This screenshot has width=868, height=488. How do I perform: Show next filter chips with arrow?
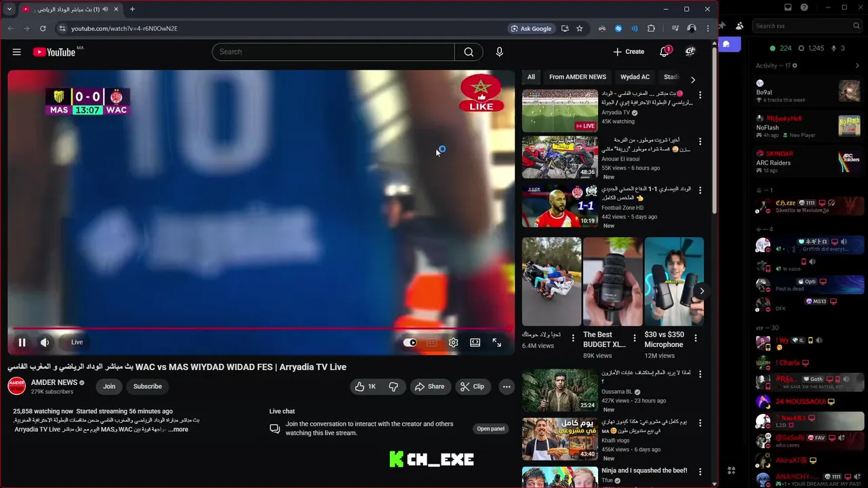[692, 79]
